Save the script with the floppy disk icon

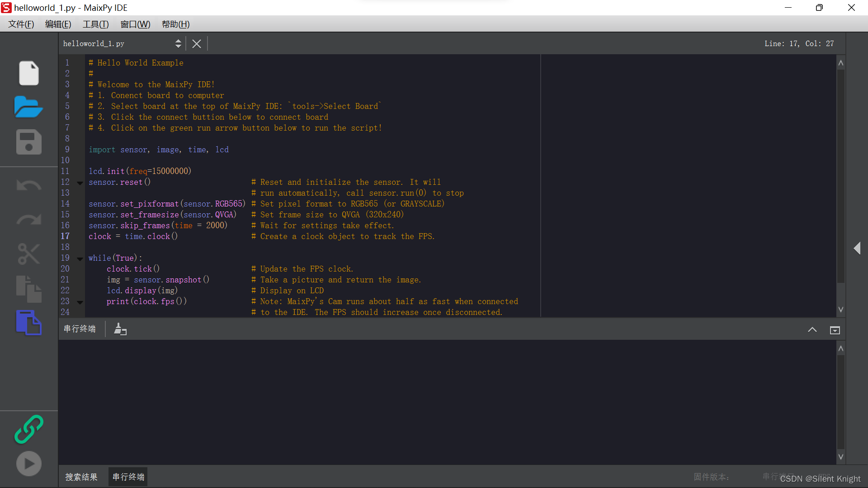point(29,142)
